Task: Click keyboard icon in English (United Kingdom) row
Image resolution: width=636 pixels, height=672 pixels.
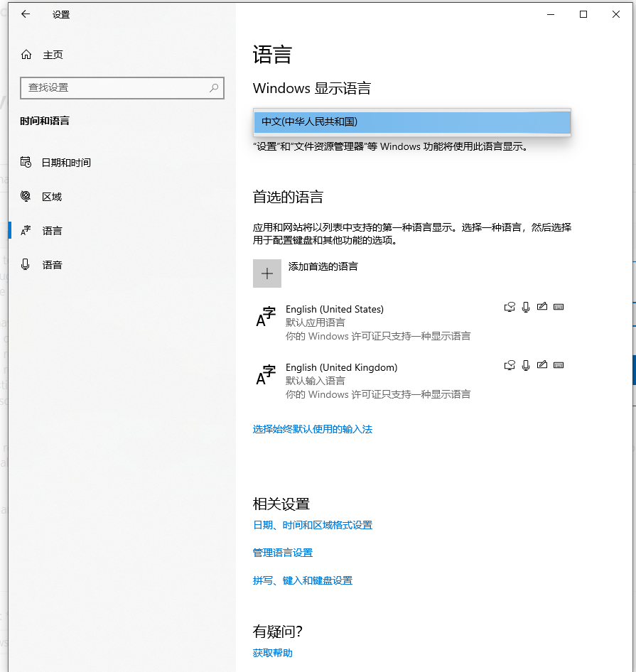Action: pyautogui.click(x=559, y=365)
